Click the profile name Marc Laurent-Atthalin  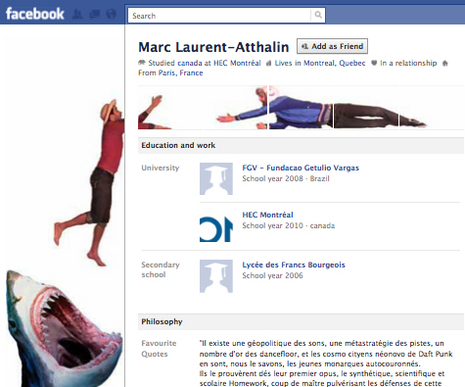[214, 47]
